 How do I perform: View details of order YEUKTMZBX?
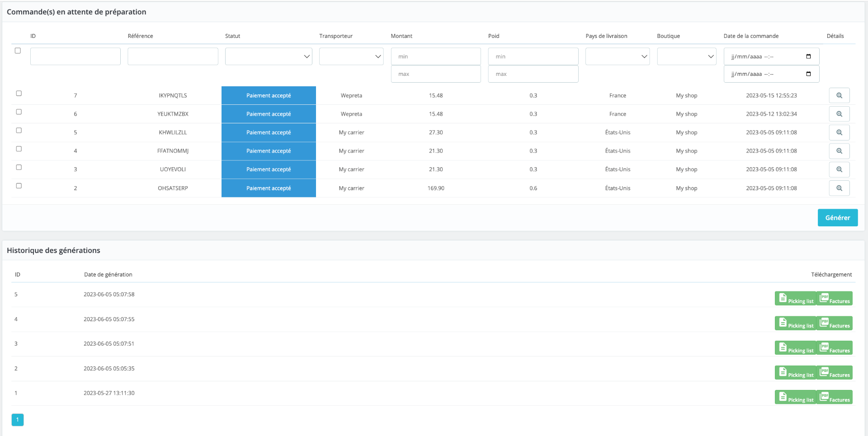[839, 114]
